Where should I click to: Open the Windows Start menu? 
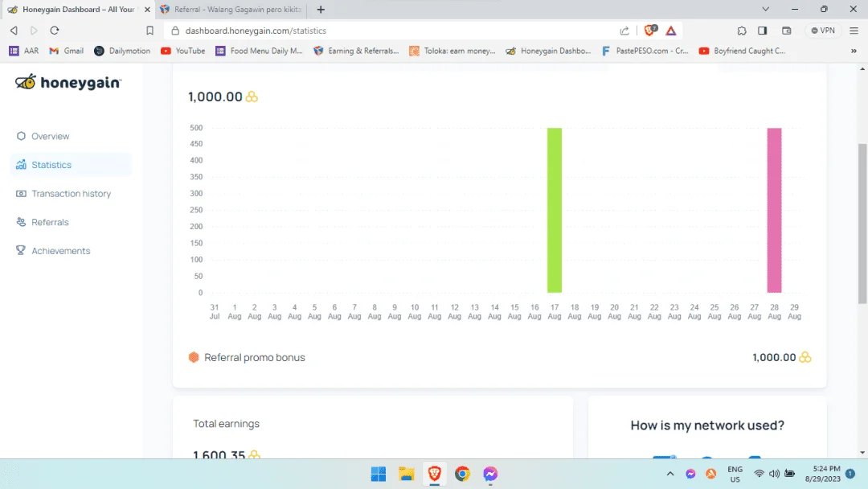[379, 474]
